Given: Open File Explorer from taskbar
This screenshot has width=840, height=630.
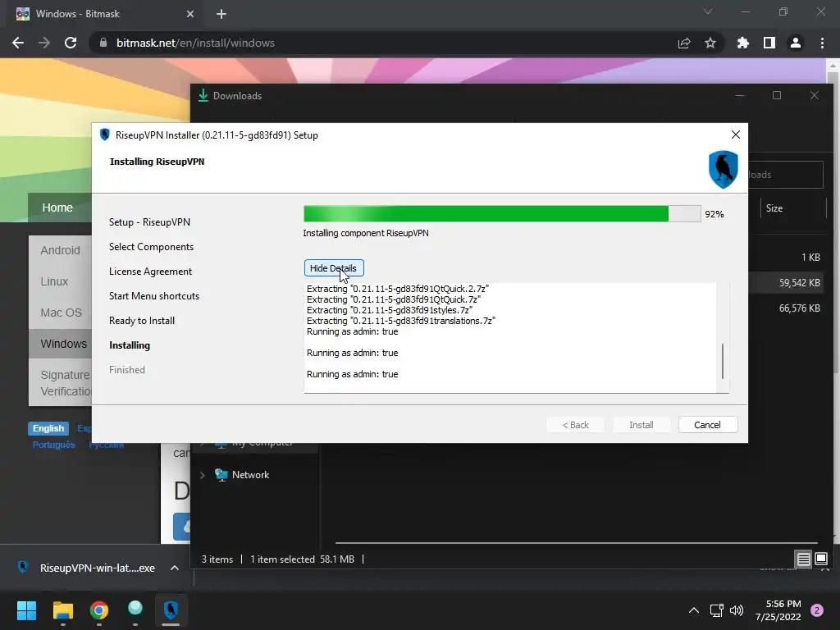Looking at the screenshot, I should click(x=62, y=610).
